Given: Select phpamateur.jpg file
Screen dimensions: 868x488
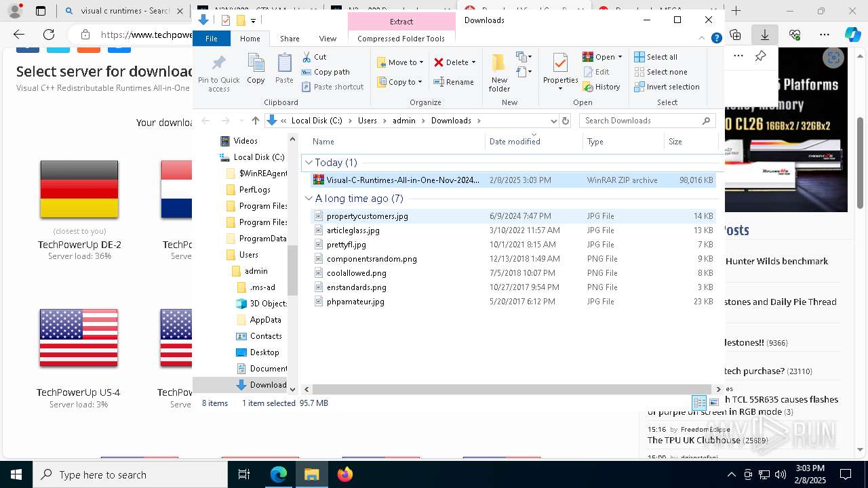Looking at the screenshot, I should tap(512, 302).
